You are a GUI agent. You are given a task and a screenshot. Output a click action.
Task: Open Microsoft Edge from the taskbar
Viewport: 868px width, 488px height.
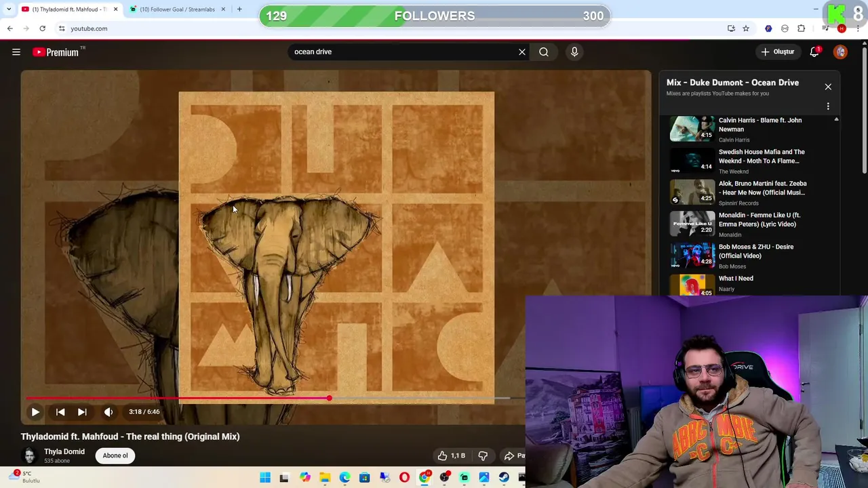344,478
